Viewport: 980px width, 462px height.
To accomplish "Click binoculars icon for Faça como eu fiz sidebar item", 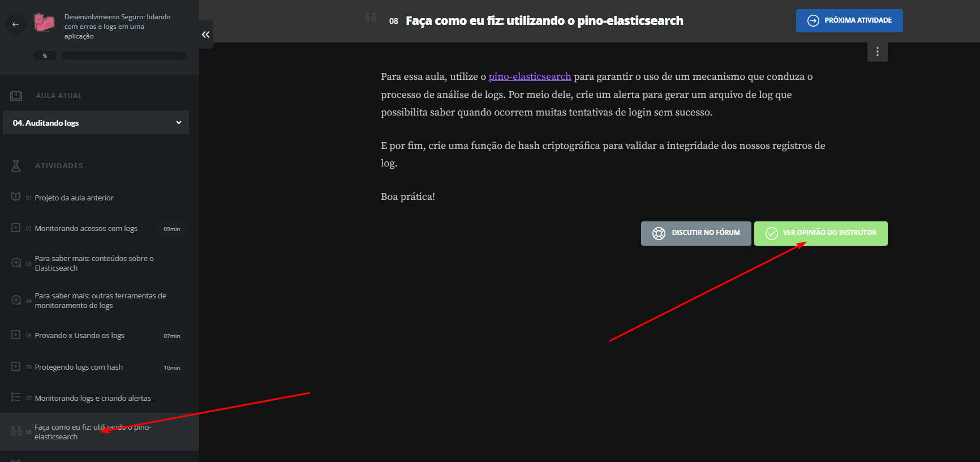I will coord(16,431).
